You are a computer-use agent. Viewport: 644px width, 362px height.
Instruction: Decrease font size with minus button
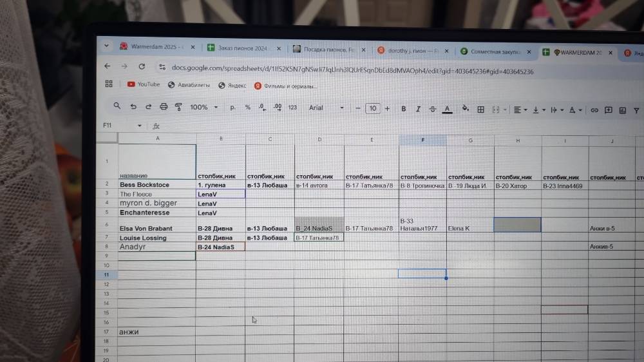[x=357, y=108]
